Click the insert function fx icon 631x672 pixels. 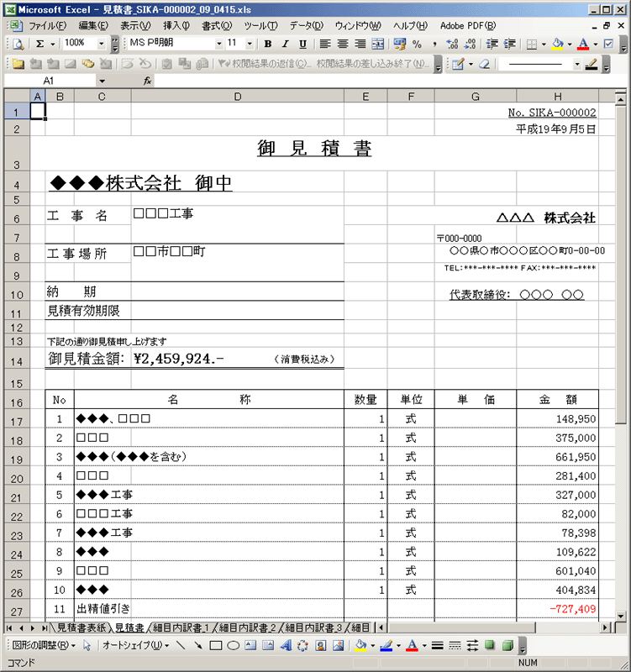147,81
